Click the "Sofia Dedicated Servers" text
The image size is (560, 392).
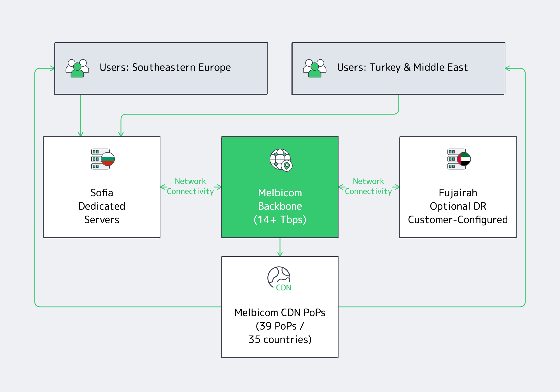click(102, 206)
